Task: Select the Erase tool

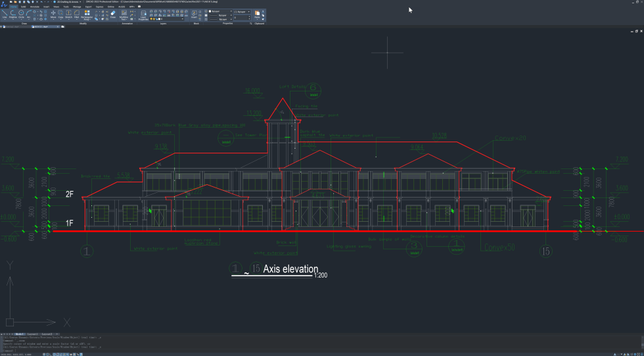Action: click(113, 14)
